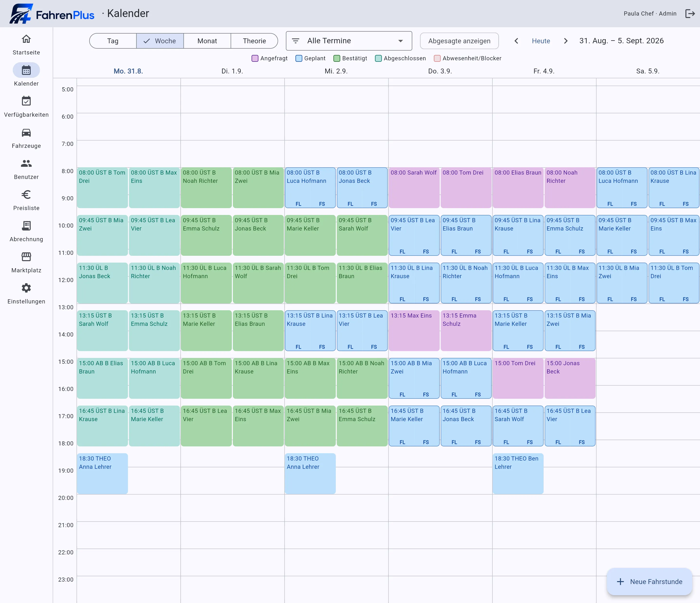
Task: Click the date range 31. Aug. – 5. Sept. 2026
Action: [x=621, y=41]
